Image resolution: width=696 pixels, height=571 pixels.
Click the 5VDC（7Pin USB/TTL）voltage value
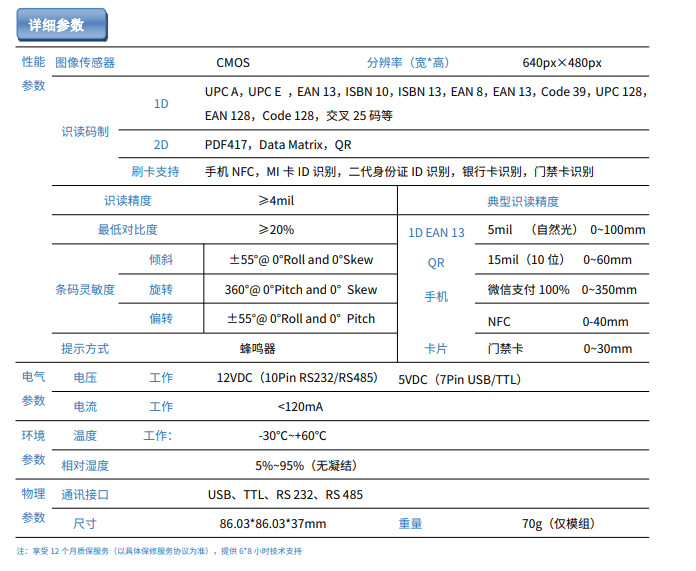(x=459, y=380)
